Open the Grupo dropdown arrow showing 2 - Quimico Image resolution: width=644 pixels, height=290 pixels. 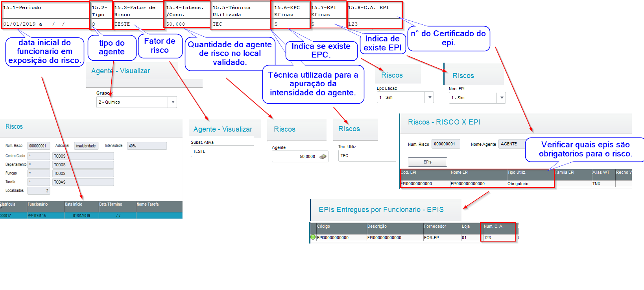pos(172,102)
